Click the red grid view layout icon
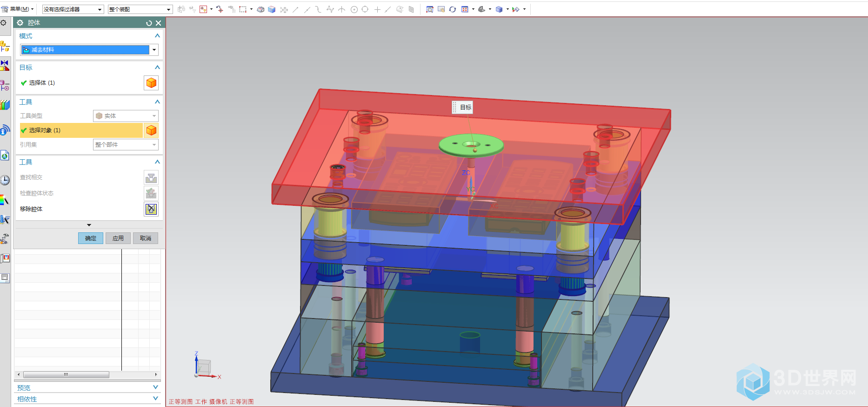This screenshot has height=407, width=868. 465,9
